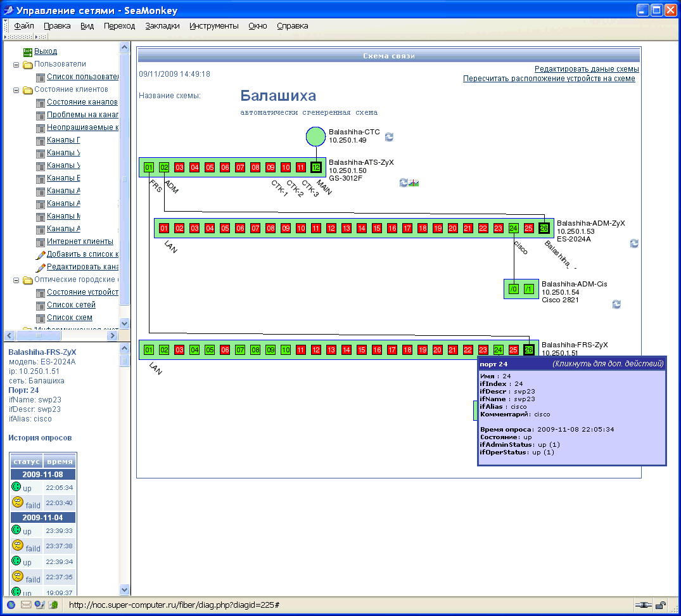
Task: Open SeaMonkey Navigator from the status bar
Action: (x=11, y=605)
